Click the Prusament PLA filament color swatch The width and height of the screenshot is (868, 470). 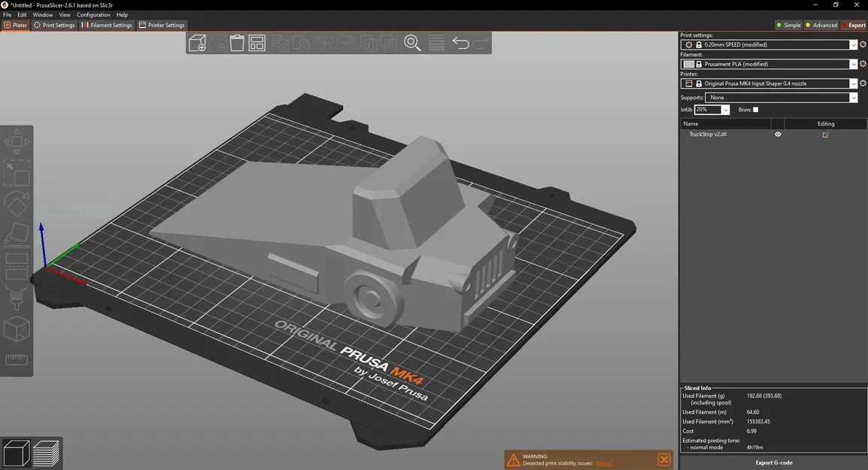(689, 65)
